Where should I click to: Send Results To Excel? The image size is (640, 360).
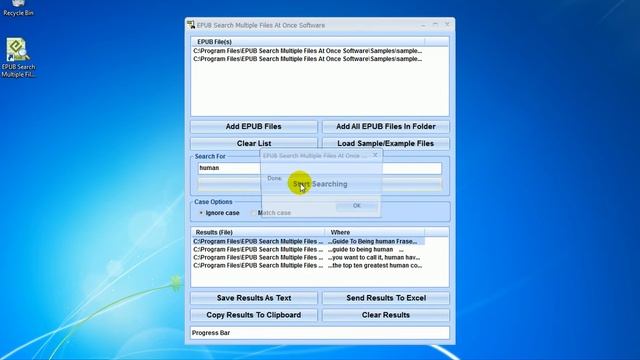point(386,298)
